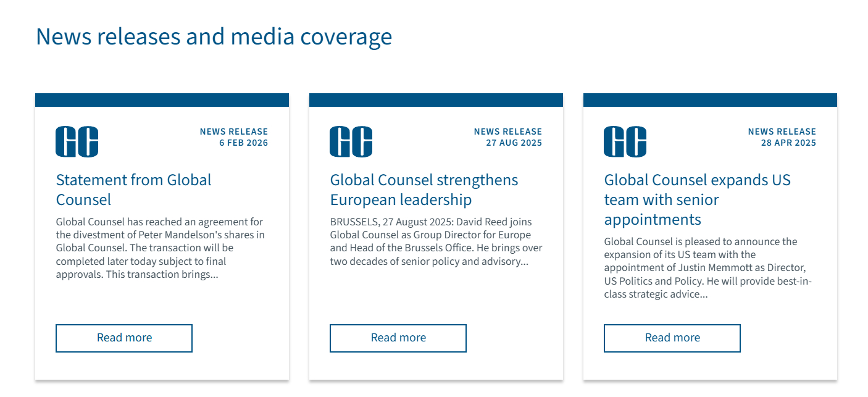Click NEWS RELEASE label above the 28 Apr 2025 date
Screen dimensions: 868x397
(782, 132)
